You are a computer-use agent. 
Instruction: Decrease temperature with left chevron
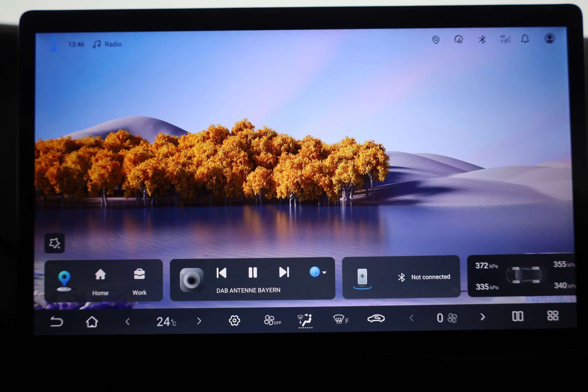pyautogui.click(x=128, y=322)
